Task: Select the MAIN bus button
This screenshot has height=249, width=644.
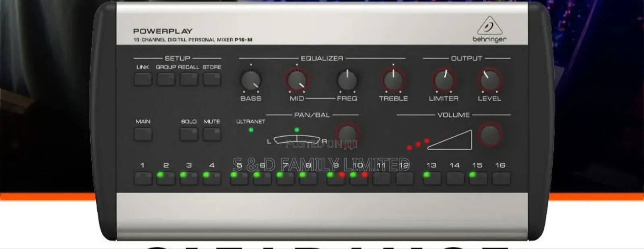Action: 143,134
